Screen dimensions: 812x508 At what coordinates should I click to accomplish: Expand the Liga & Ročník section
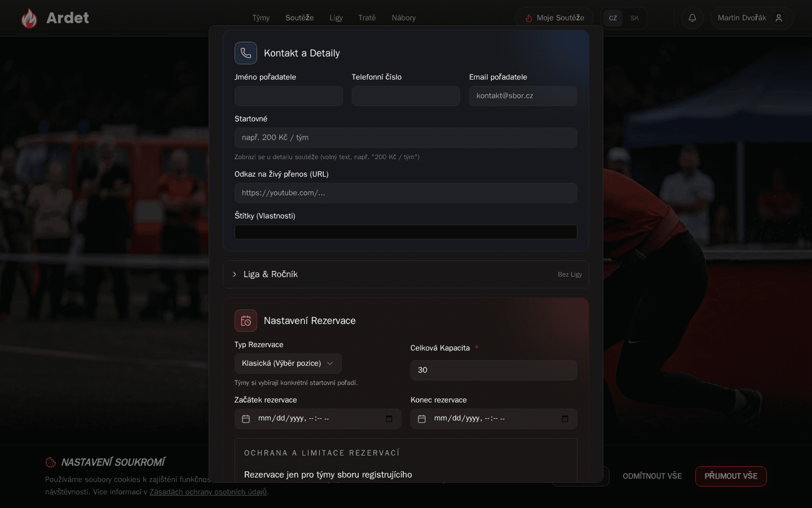tap(406, 274)
